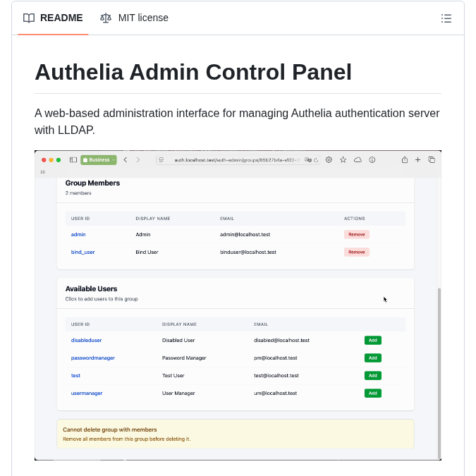
Task: Click the share icon in browser toolbar
Action: [405, 159]
